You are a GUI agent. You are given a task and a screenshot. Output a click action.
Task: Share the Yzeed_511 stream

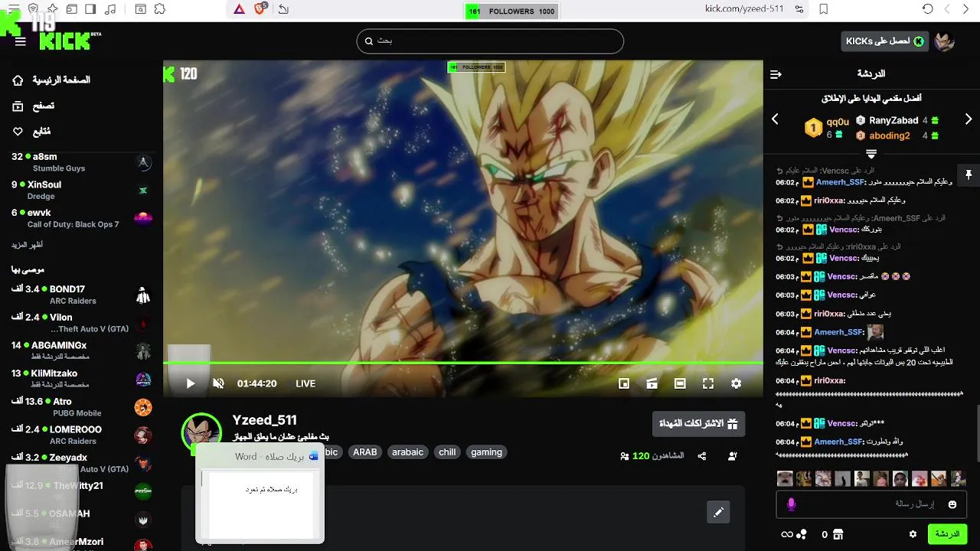[x=702, y=456]
